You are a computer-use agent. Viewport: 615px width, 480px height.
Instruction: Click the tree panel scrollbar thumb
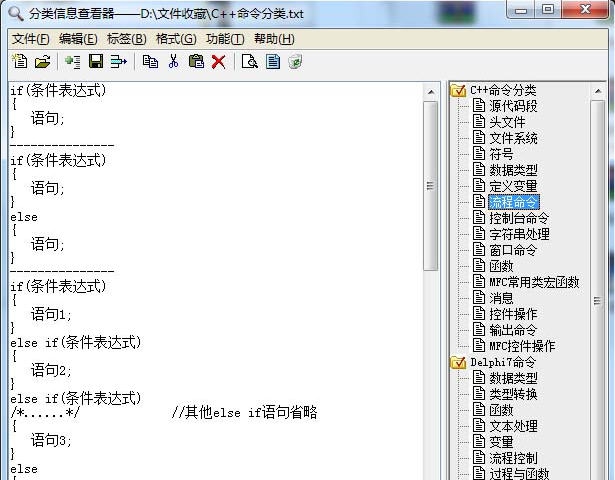[x=598, y=290]
